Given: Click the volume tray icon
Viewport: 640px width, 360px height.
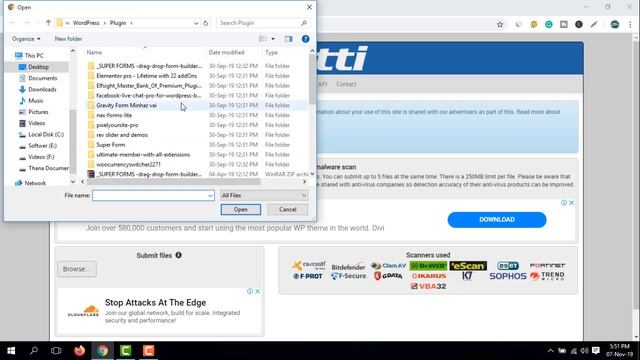Looking at the screenshot, I should coord(584,351).
